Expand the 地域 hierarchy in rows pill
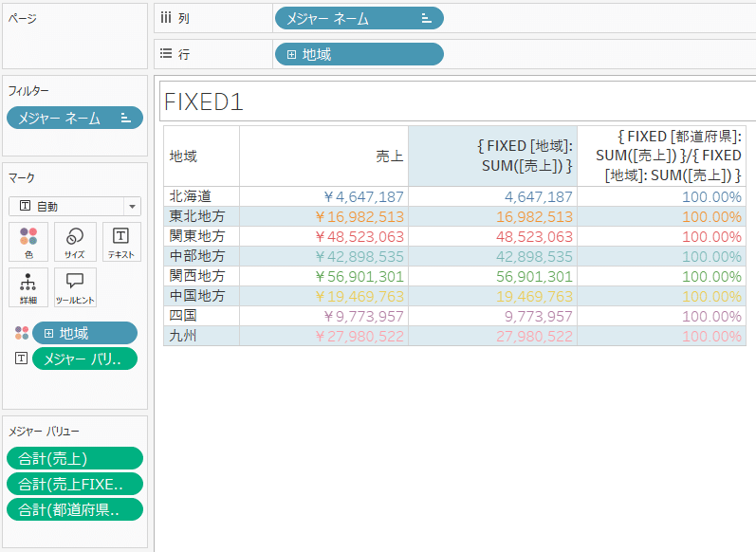This screenshot has width=756, height=552. [292, 54]
